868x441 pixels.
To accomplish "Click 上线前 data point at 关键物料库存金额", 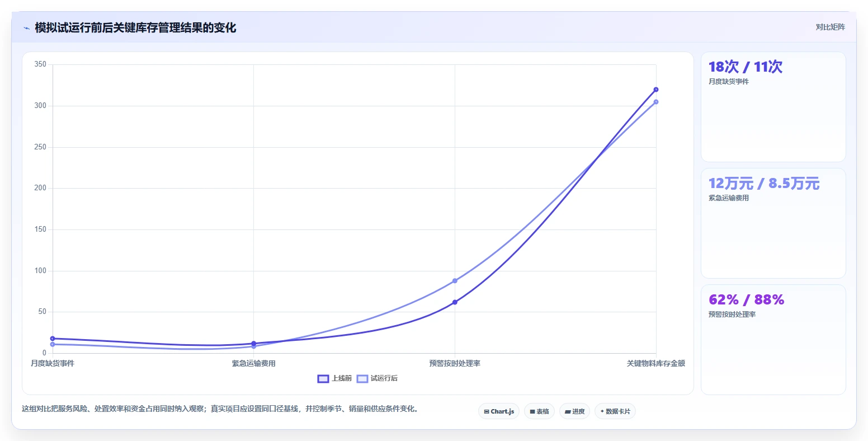I will pos(656,90).
